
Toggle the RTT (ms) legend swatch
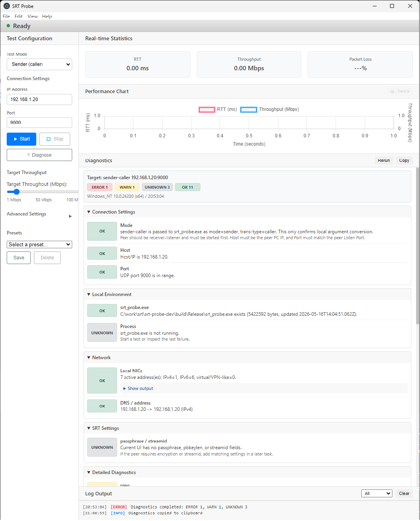[x=207, y=109]
